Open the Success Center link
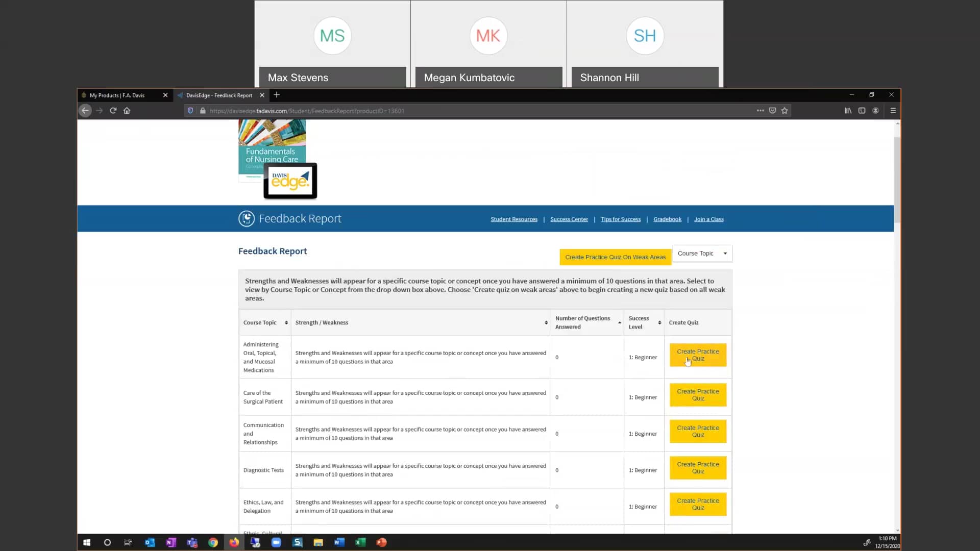Image resolution: width=980 pixels, height=551 pixels. (x=569, y=219)
